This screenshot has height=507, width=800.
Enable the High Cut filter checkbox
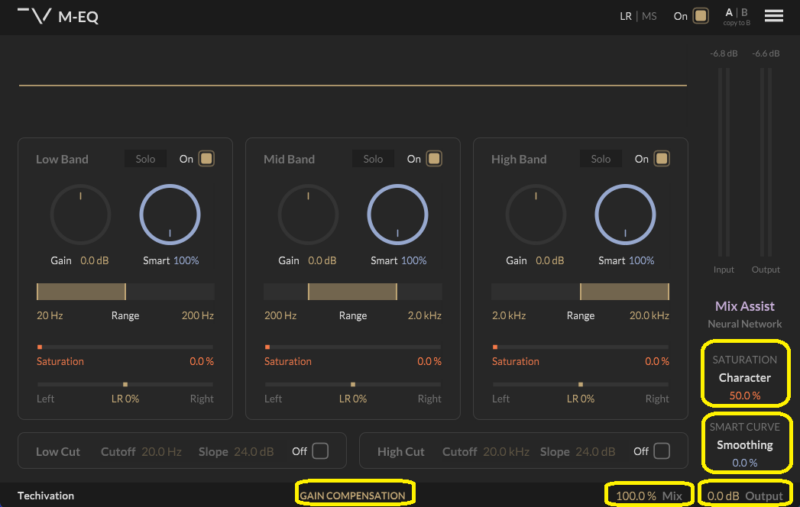pos(661,451)
